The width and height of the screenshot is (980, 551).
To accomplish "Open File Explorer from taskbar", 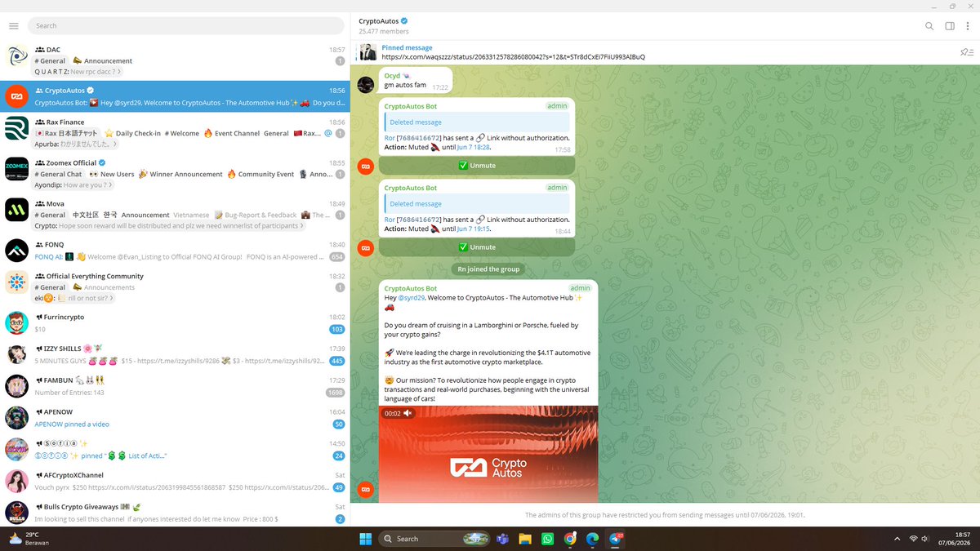I will [525, 539].
